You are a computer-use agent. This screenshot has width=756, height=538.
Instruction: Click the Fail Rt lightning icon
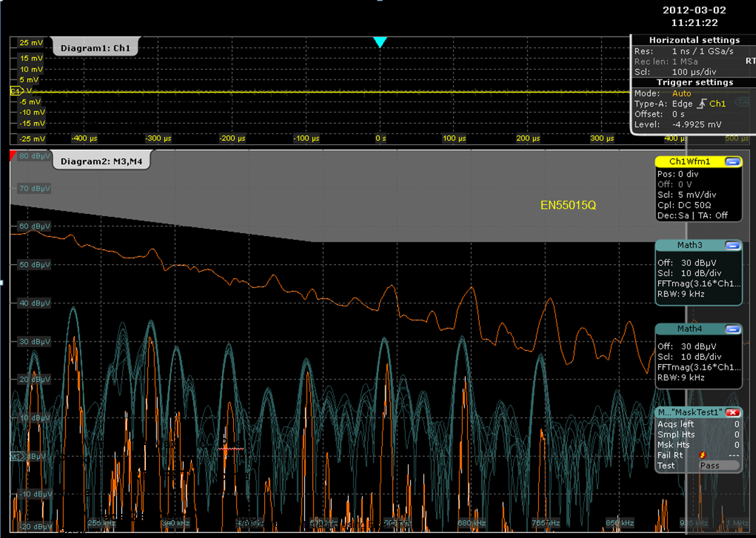click(702, 455)
